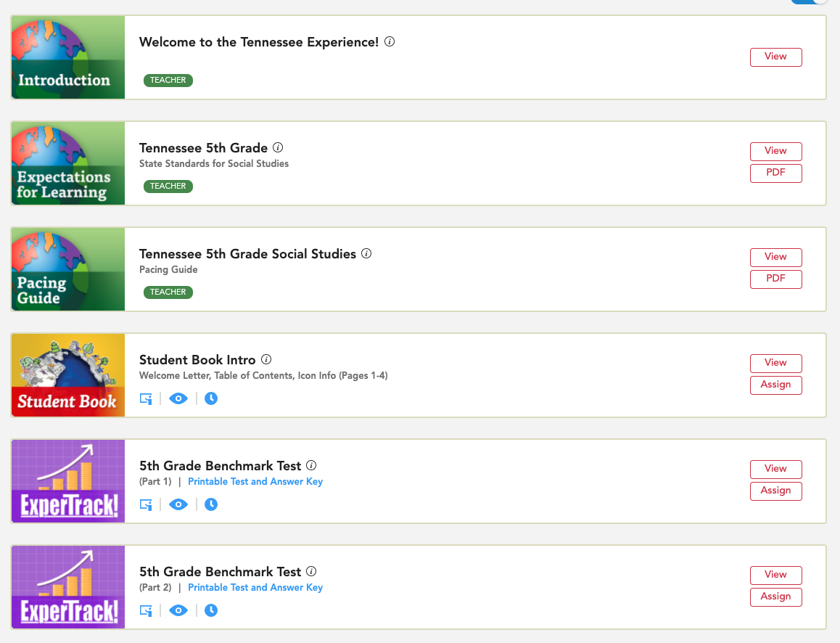Click the Tennessee 5th Grade title text
This screenshot has height=643, width=840.
[x=203, y=148]
